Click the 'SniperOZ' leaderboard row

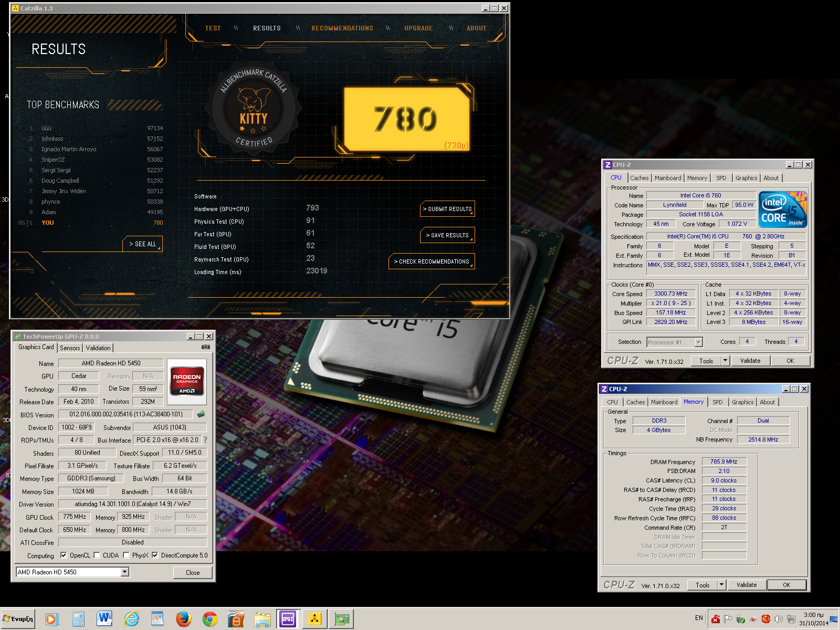pos(96,160)
